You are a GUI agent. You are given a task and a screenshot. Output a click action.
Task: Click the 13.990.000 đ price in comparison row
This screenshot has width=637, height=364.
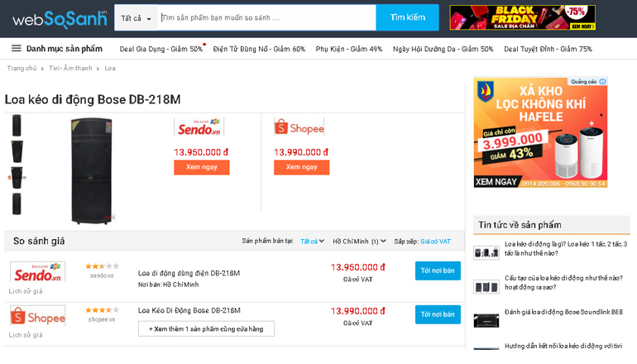pos(358,311)
